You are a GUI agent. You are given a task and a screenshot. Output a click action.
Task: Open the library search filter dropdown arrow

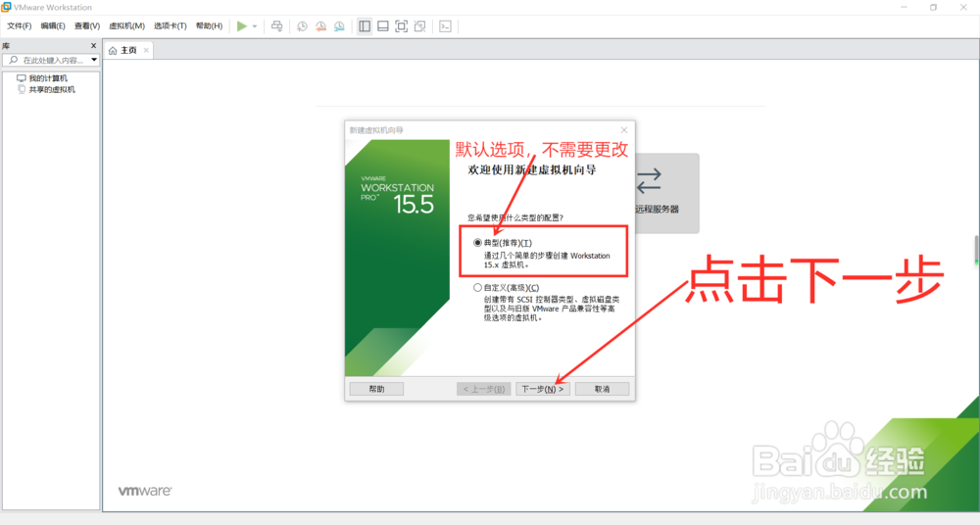pos(94,60)
